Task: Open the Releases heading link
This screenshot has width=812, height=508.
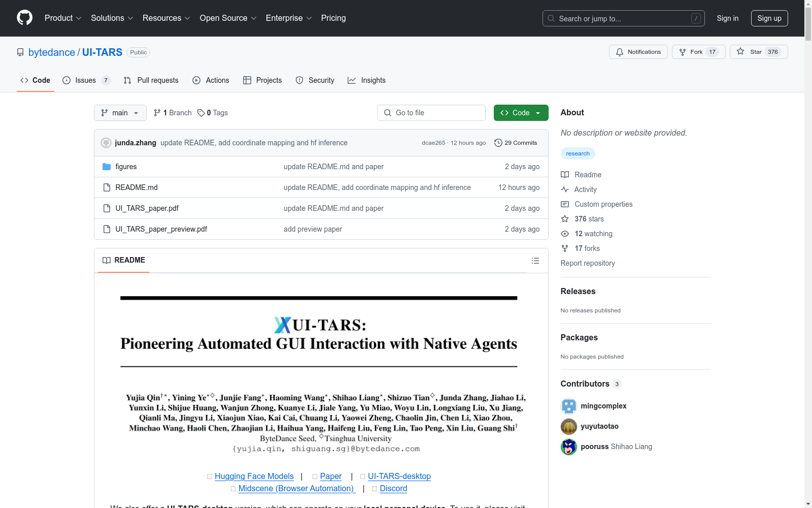Action: tap(578, 291)
